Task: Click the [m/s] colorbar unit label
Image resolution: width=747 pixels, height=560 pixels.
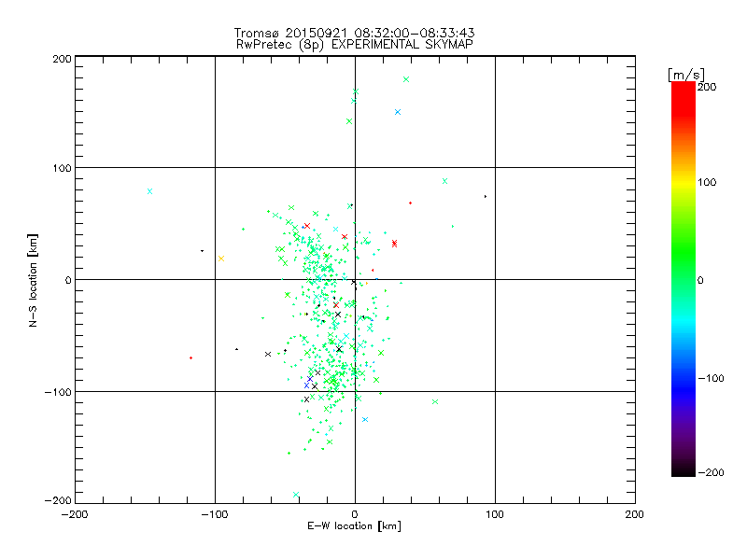Action: (684, 74)
